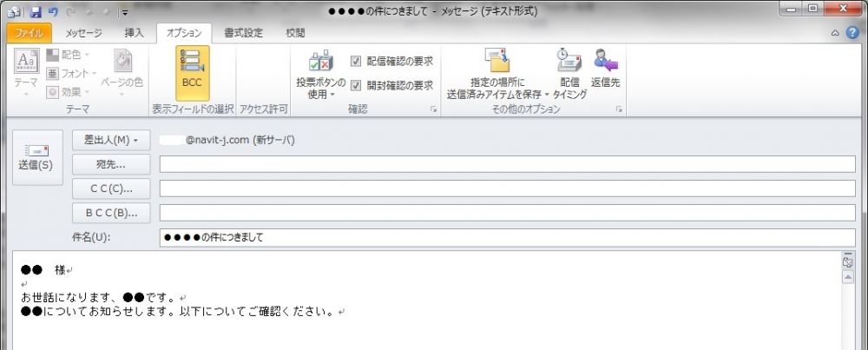868x350 pixels.
Task: Open the quick access toolbar customize dropdown
Action: 124,12
